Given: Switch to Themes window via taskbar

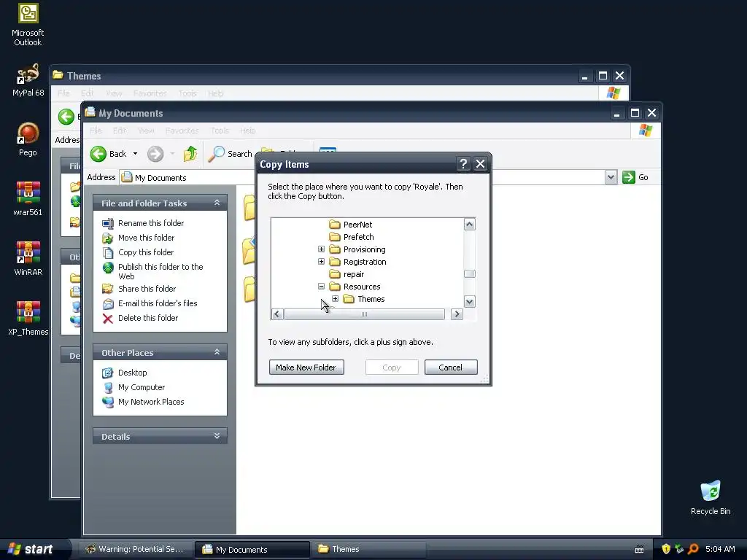Looking at the screenshot, I should click(x=368, y=549).
